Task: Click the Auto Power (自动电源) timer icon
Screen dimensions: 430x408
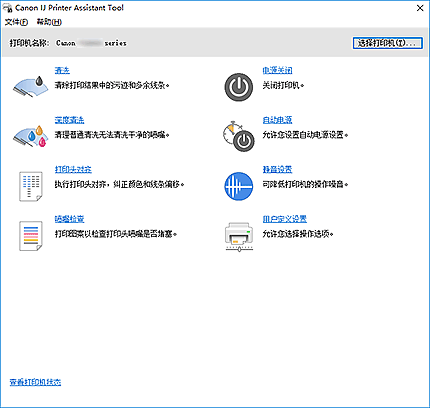Action: pos(239,137)
